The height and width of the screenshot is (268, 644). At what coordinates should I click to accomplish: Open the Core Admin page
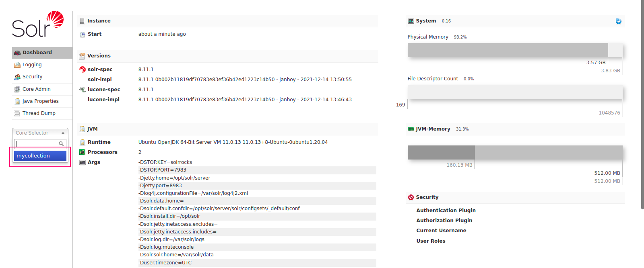(42, 89)
